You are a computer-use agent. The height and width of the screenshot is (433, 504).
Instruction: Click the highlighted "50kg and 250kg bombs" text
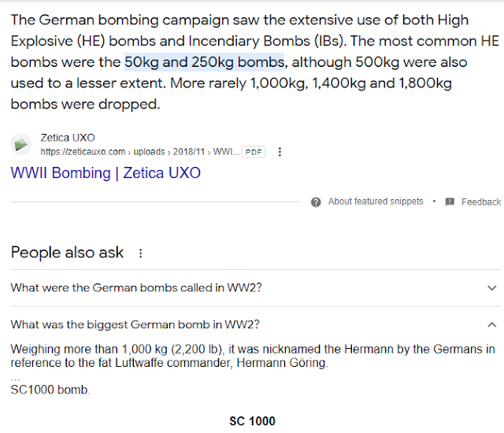point(205,61)
